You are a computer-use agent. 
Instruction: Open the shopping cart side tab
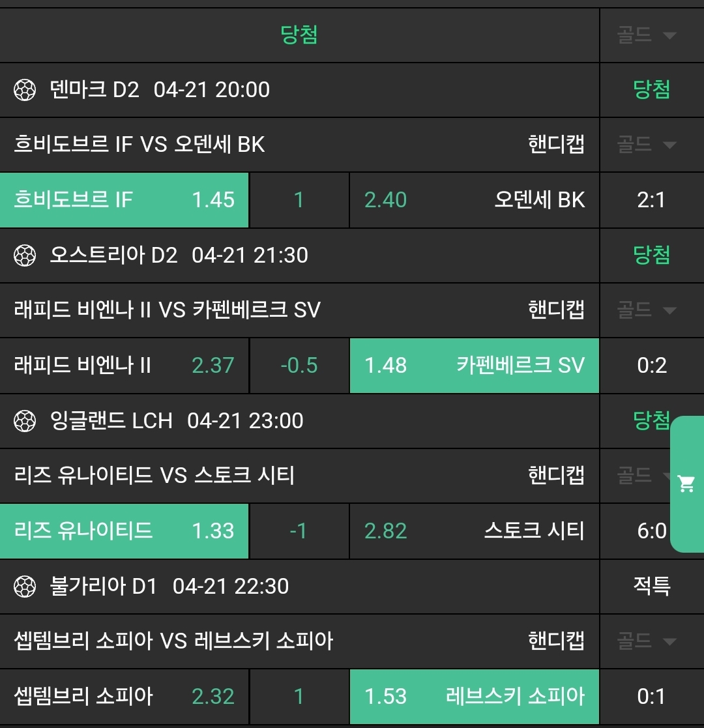pyautogui.click(x=686, y=484)
